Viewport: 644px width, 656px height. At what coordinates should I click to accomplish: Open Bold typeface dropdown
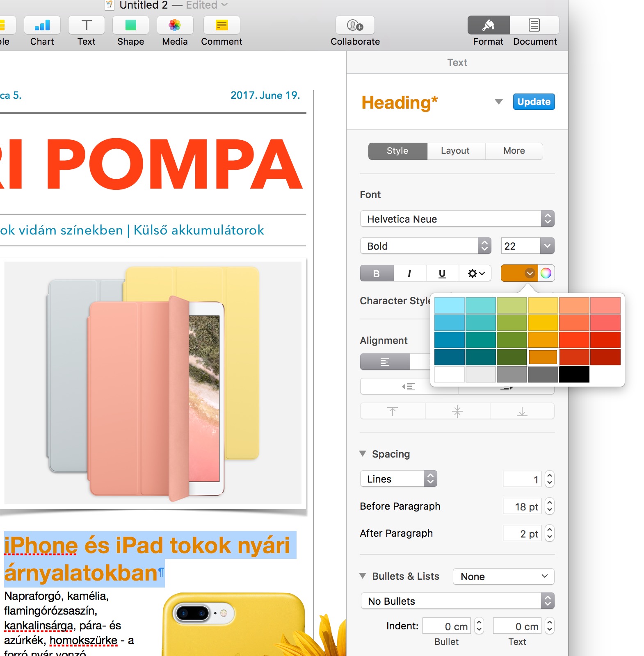click(x=426, y=246)
